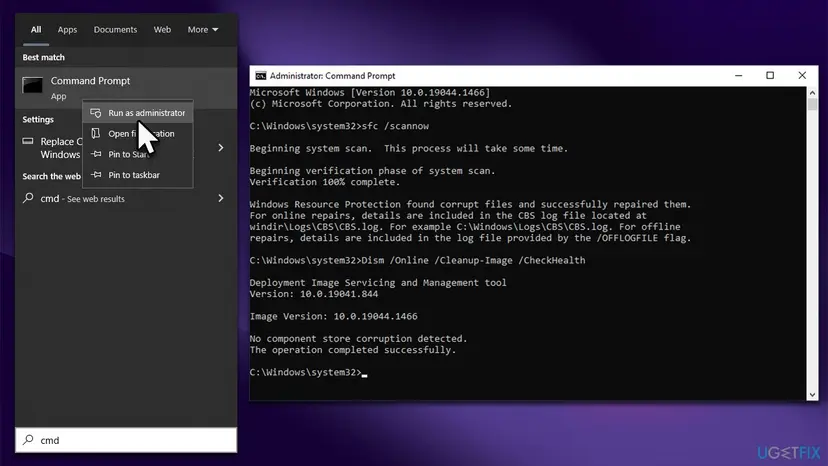Open cmd - See web results entry

(x=126, y=198)
